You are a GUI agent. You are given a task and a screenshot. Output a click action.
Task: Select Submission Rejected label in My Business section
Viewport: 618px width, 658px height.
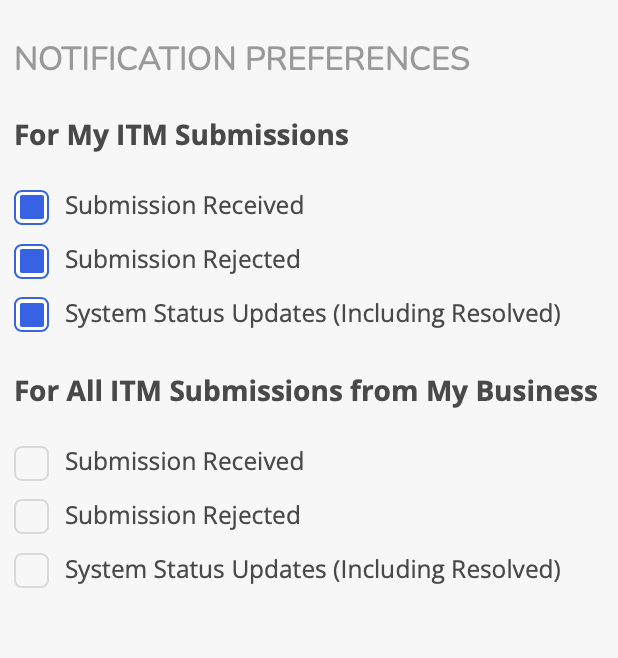click(183, 516)
